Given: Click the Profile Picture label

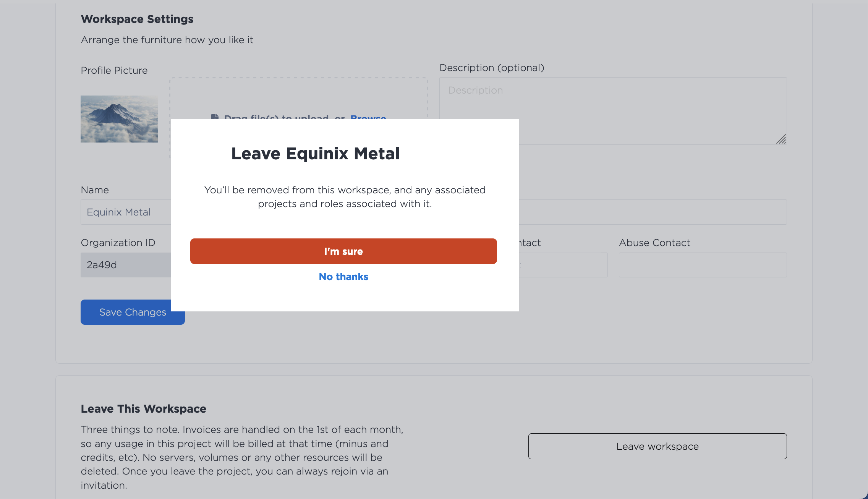Looking at the screenshot, I should (x=114, y=70).
